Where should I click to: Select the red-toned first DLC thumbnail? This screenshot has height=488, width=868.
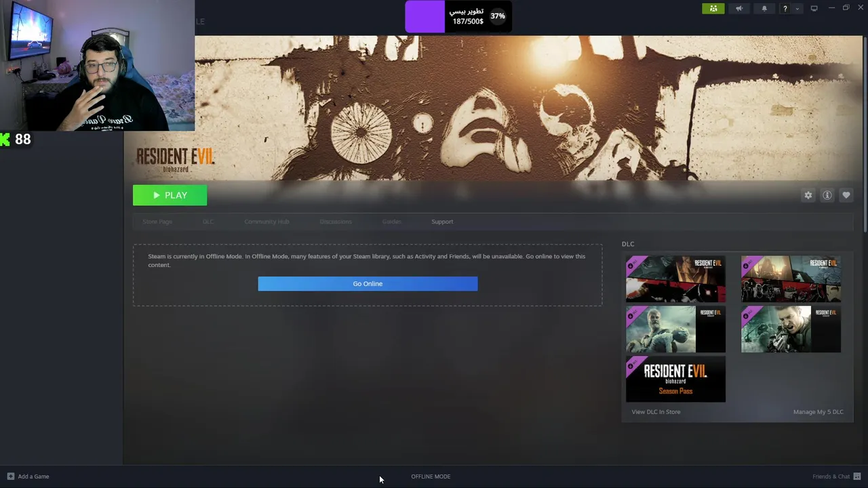click(675, 279)
